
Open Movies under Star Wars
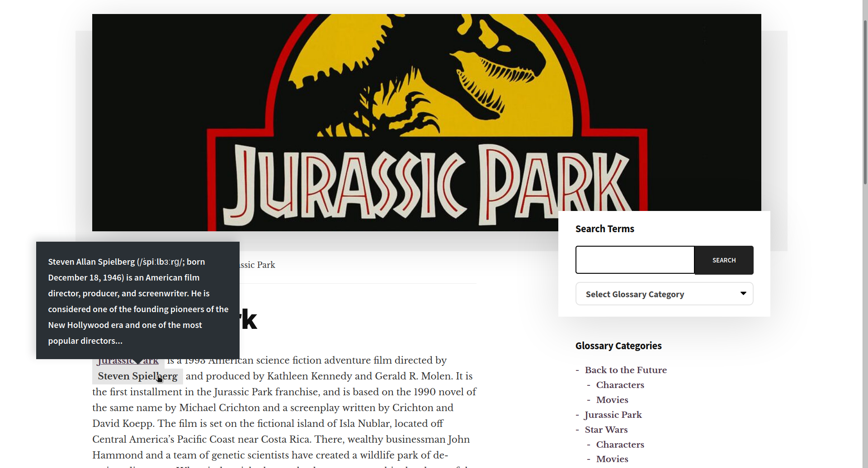pos(612,459)
